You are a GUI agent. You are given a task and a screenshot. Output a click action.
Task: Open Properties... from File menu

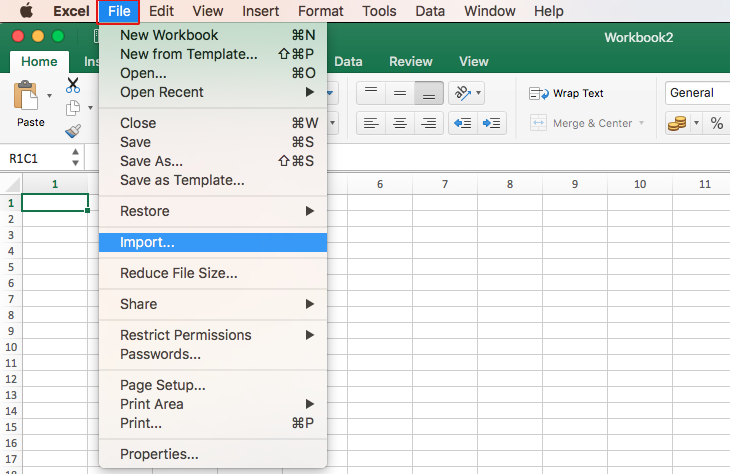213,454
